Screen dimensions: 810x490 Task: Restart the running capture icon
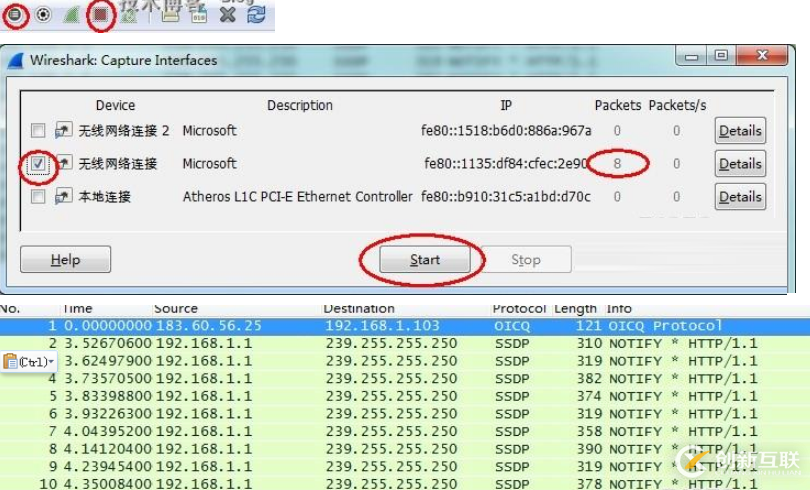click(x=128, y=14)
